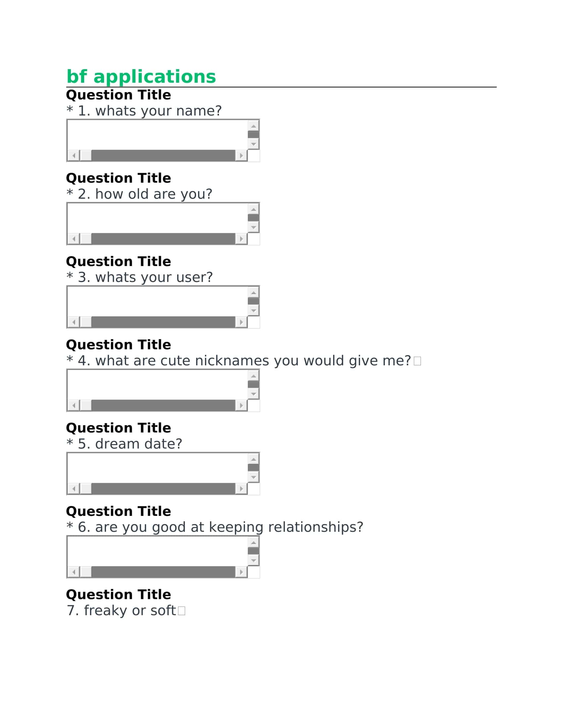563x728 pixels.
Task: Click up arrow in name box scrollbar
Action: tap(253, 126)
